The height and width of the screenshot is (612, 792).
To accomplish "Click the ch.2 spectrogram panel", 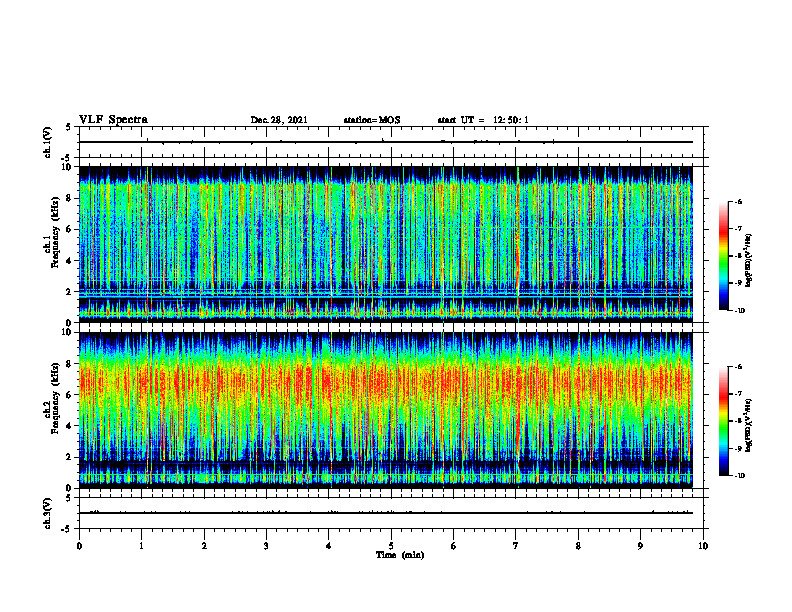I will [386, 410].
